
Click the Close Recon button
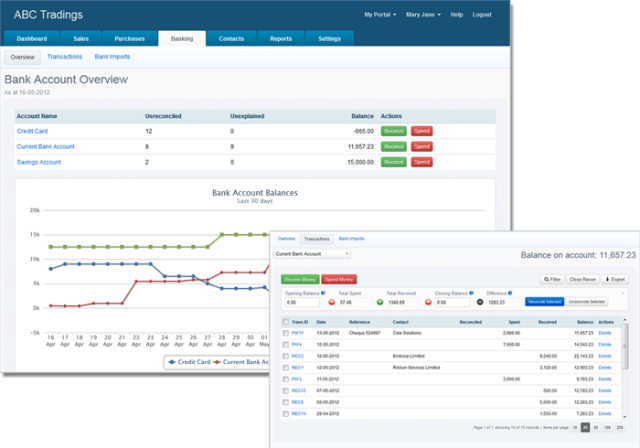[582, 279]
